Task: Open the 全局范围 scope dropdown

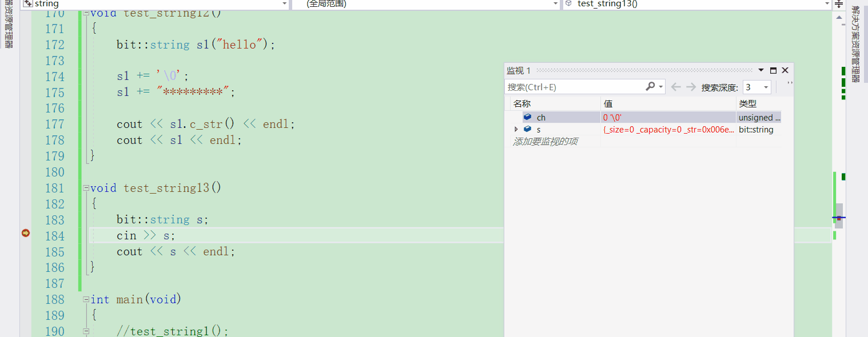Action: tap(555, 3)
